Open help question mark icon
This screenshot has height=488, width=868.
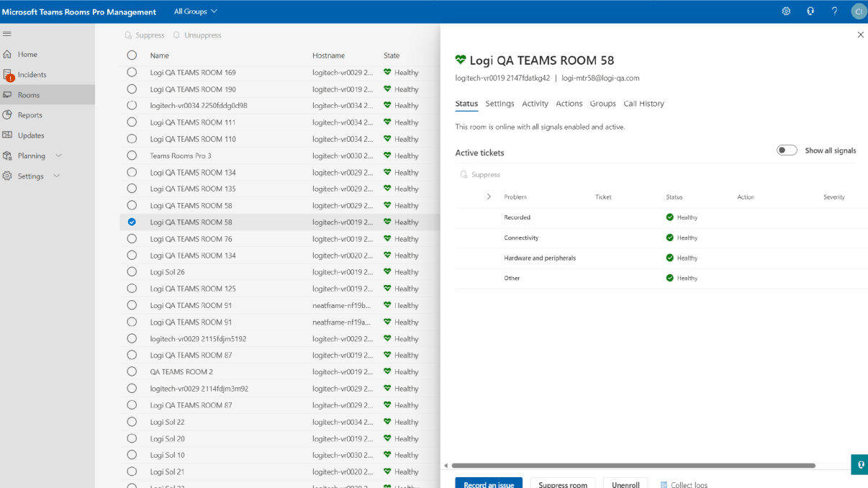835,12
